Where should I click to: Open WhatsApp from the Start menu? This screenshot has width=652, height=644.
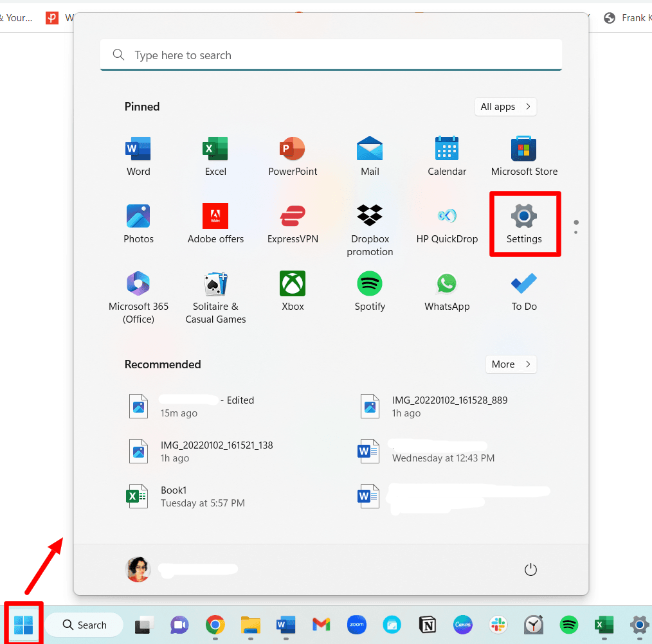tap(446, 283)
